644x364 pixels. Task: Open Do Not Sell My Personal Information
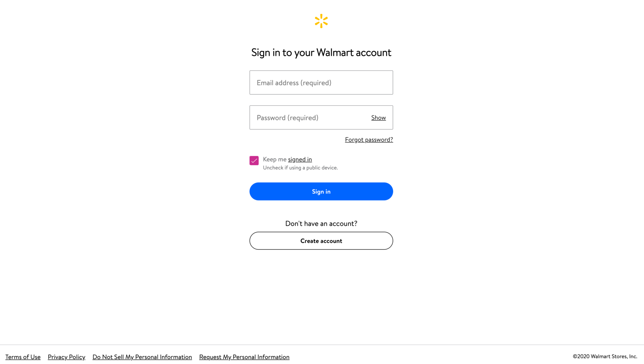[142, 357]
